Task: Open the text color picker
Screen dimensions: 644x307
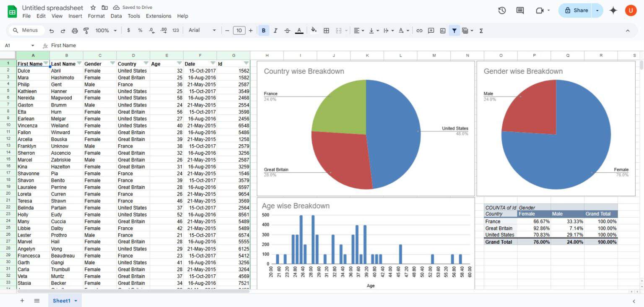Action: point(299,30)
